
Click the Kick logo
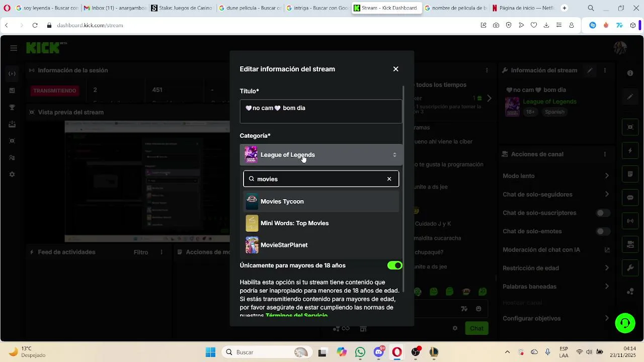pos(43,48)
